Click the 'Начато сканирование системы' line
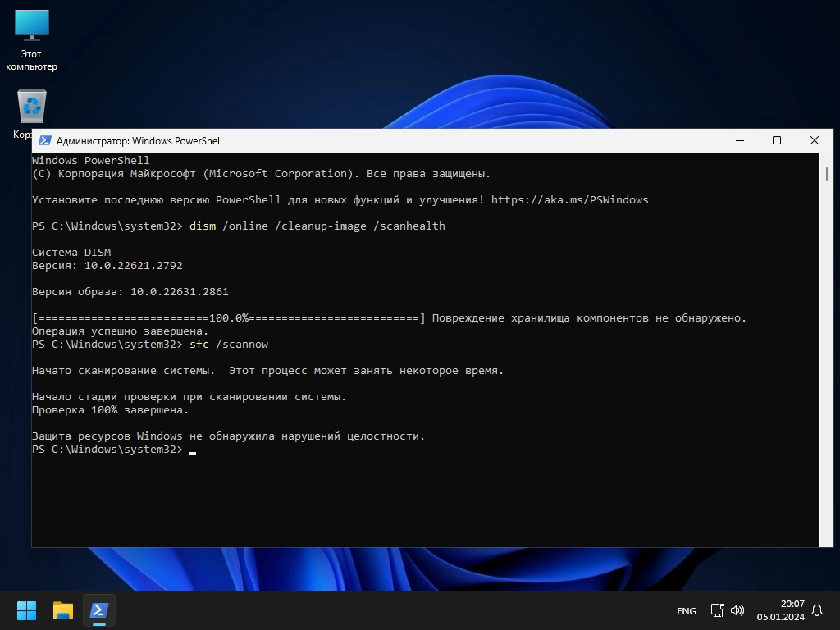840x630 pixels. tap(268, 370)
